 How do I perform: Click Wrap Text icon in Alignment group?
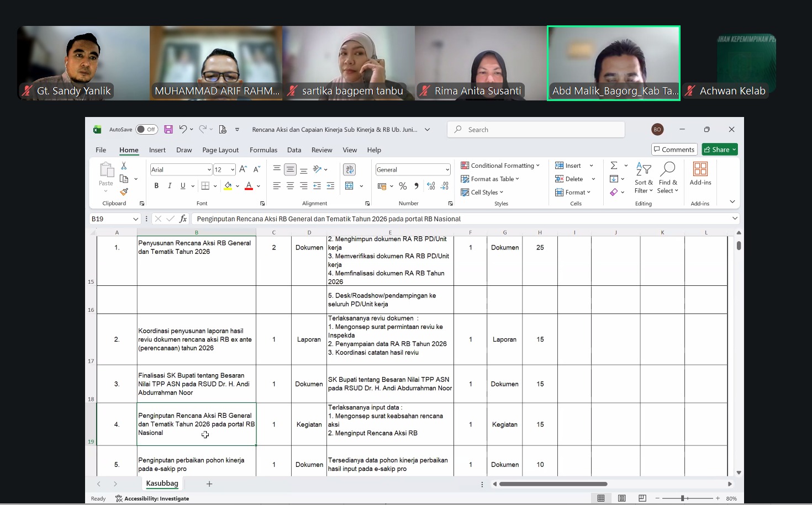[349, 169]
